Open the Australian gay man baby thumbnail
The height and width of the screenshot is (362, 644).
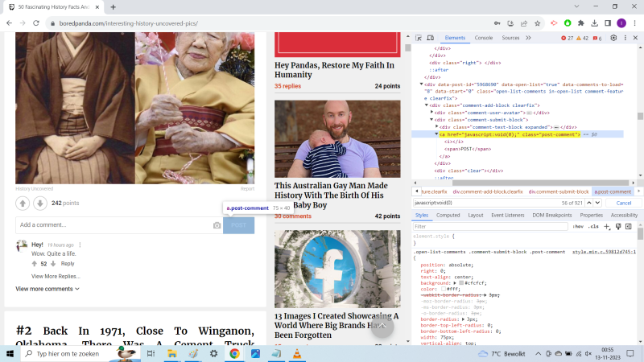point(337,138)
